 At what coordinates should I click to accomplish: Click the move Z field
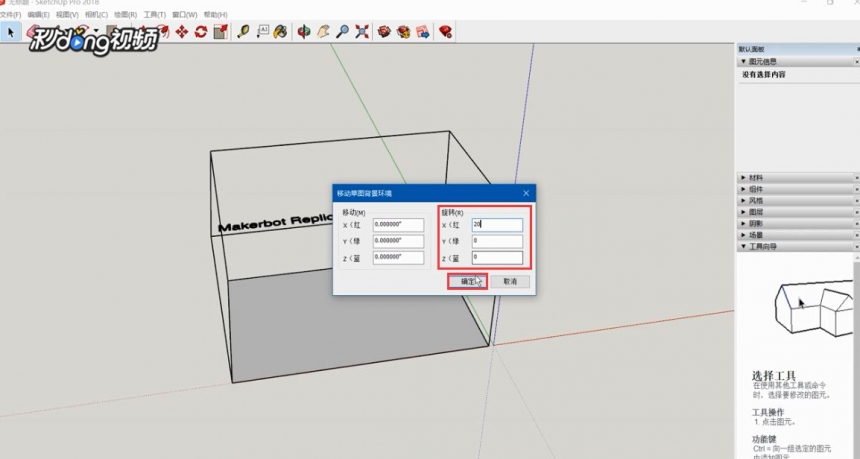point(398,258)
